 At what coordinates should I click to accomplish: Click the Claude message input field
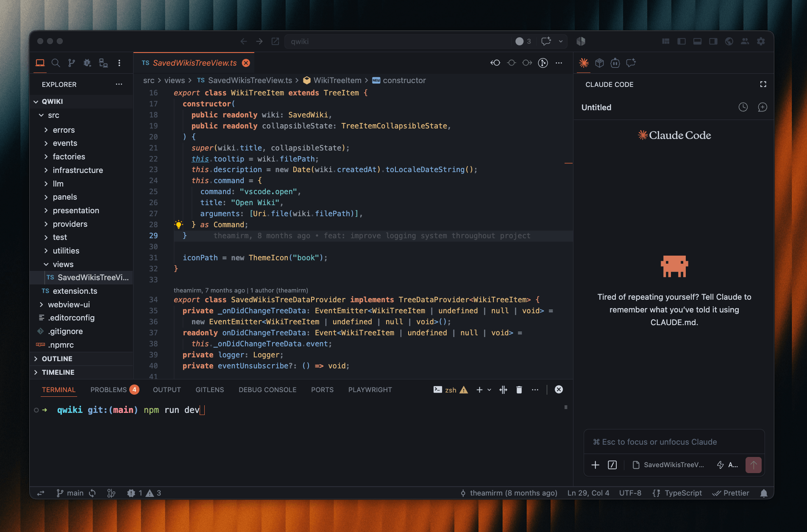click(674, 442)
